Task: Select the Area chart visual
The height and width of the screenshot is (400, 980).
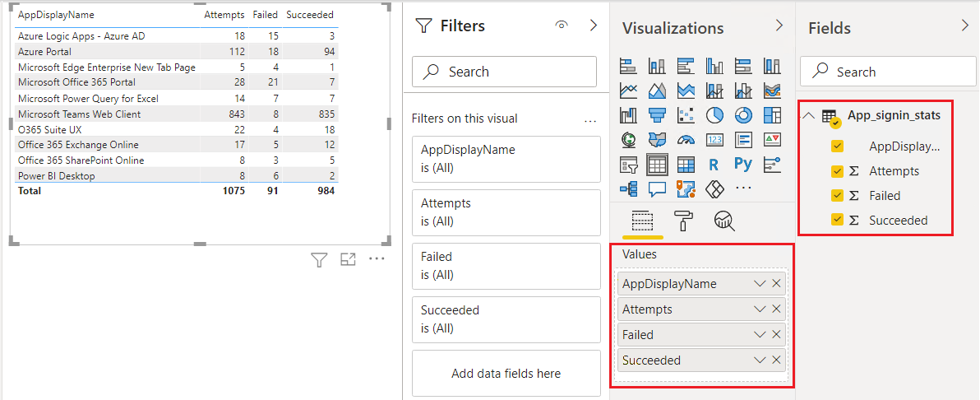Action: 657,91
